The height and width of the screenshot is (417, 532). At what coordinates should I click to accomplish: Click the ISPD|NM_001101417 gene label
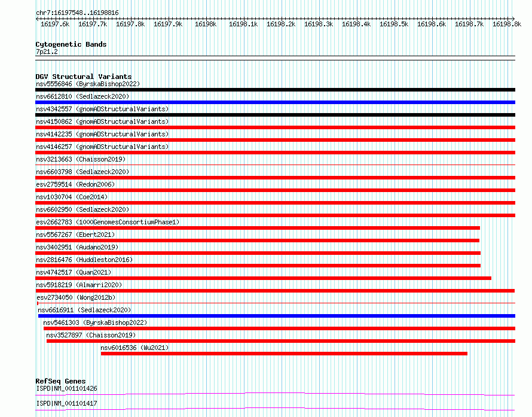point(66,403)
